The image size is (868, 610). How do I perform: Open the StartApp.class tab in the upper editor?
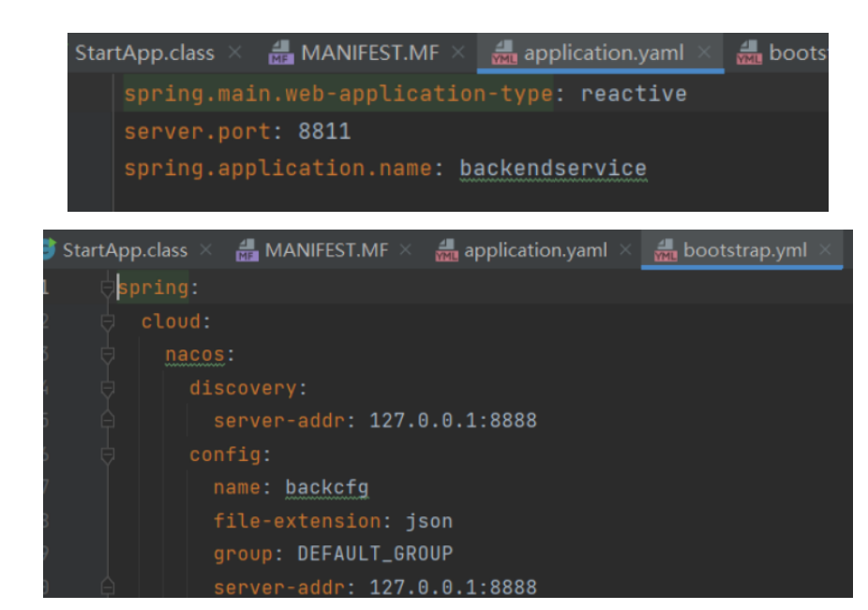tap(144, 53)
